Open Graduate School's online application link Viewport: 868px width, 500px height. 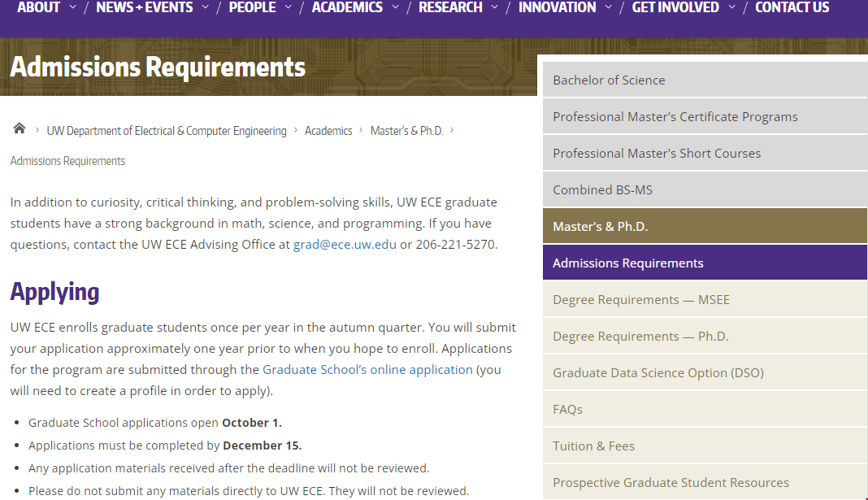(367, 369)
